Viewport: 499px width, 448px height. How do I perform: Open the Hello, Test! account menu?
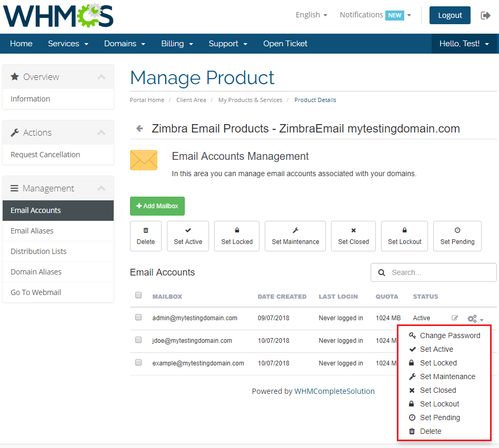[464, 44]
